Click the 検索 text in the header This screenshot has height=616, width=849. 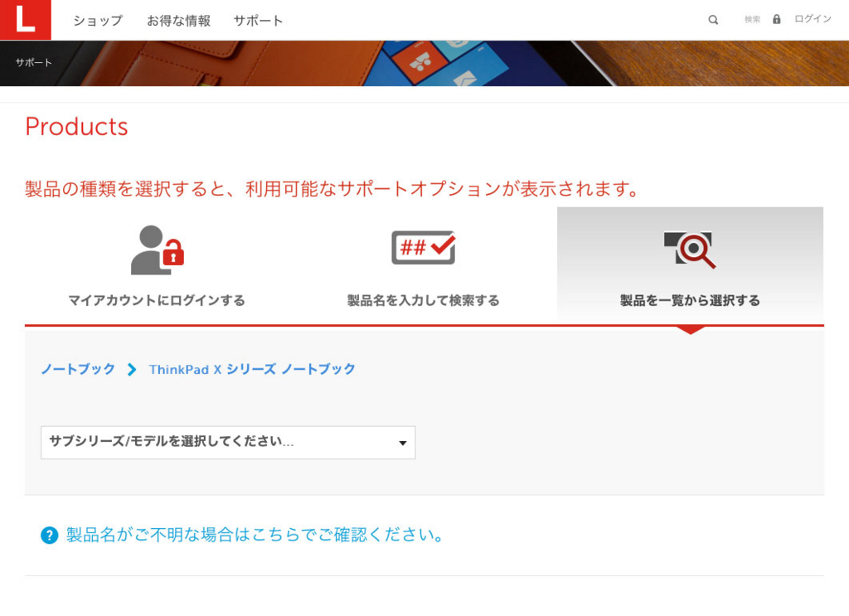point(751,19)
